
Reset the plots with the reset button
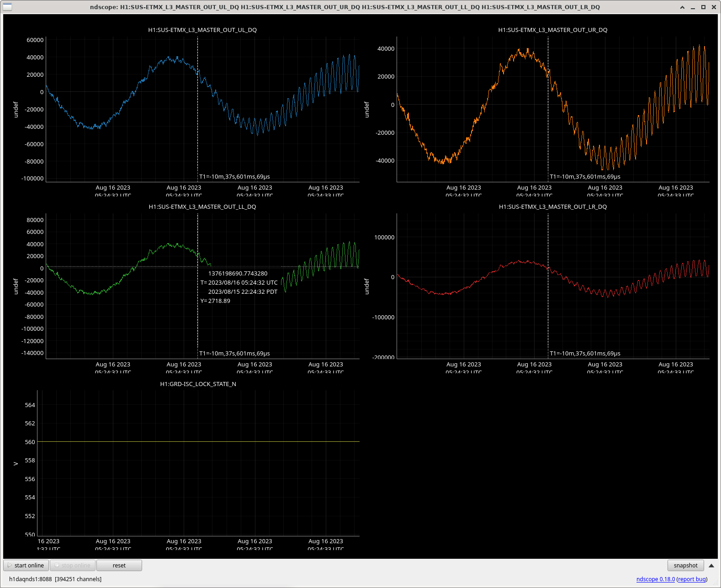click(x=119, y=565)
